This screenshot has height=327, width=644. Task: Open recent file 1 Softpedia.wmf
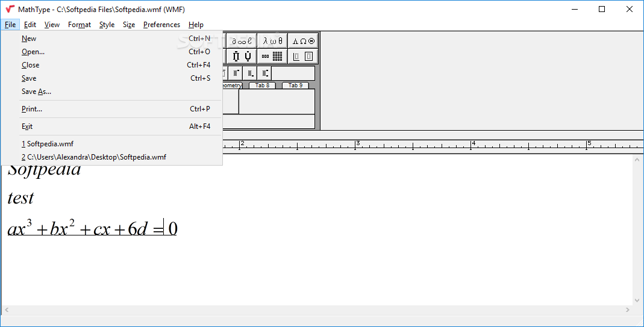(111, 144)
